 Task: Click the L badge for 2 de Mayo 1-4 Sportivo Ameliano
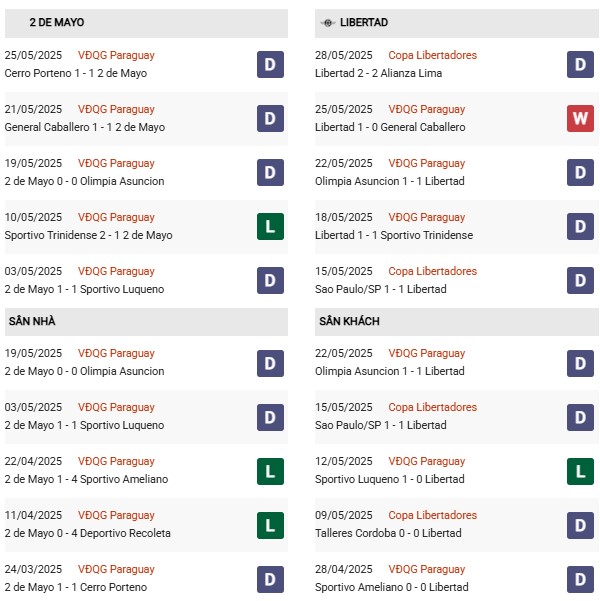[270, 471]
